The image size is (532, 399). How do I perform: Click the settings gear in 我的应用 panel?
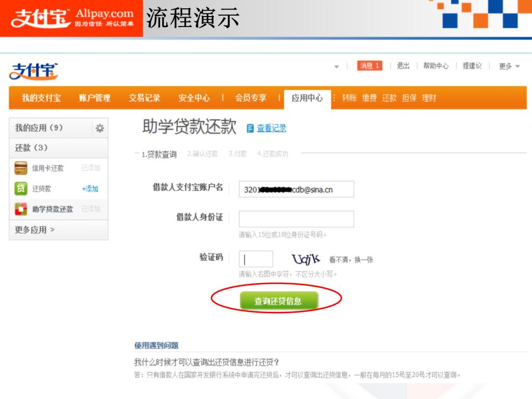tap(99, 128)
